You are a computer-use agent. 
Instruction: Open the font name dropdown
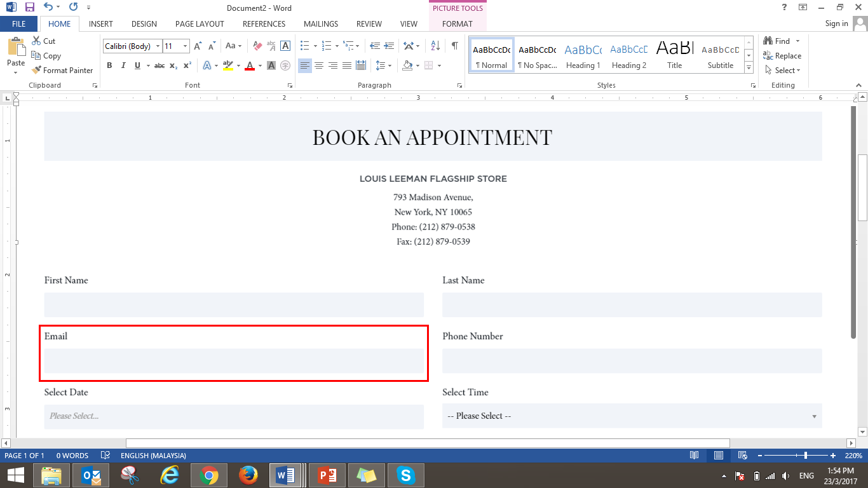coord(158,46)
